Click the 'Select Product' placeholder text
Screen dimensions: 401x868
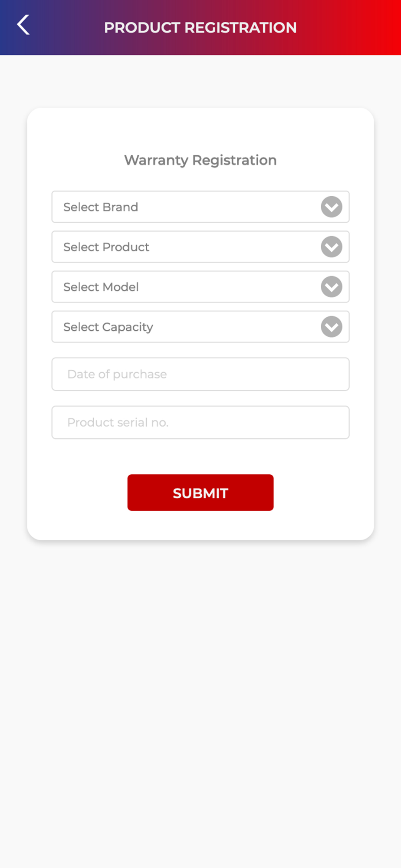106,247
